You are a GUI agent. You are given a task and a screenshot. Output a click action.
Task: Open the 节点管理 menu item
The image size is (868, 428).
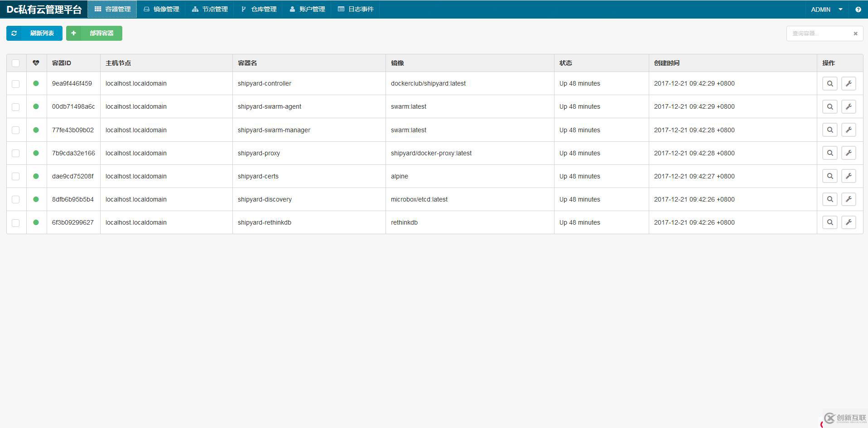click(x=210, y=9)
